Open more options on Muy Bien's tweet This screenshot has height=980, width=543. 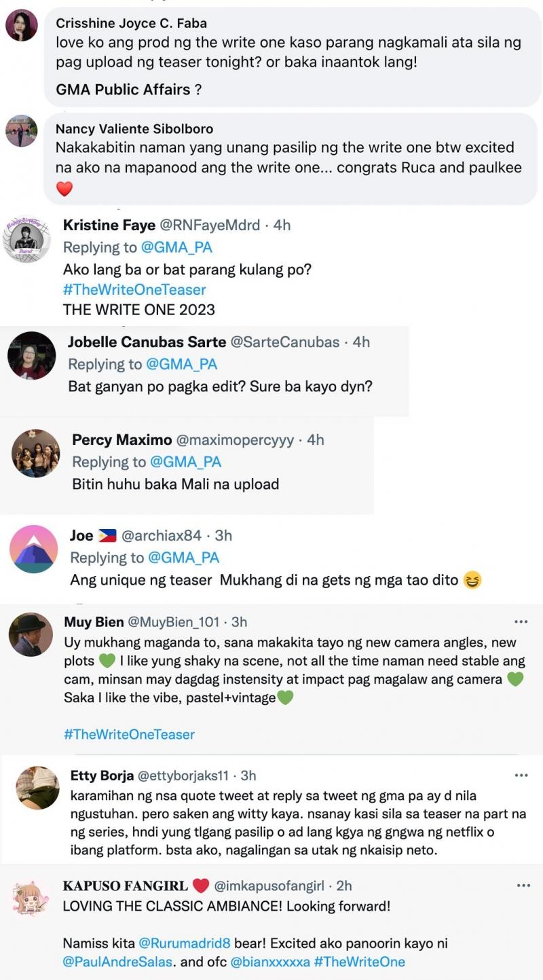coord(521,621)
